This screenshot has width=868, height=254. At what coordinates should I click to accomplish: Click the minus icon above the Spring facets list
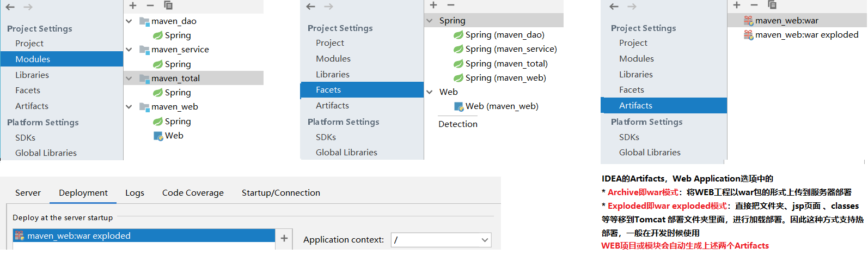451,5
